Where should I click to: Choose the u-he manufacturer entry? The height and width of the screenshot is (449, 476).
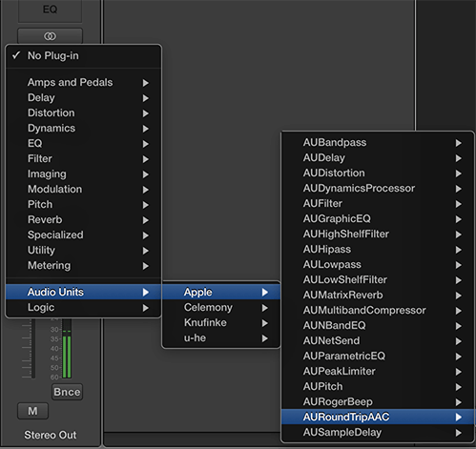tap(221, 338)
